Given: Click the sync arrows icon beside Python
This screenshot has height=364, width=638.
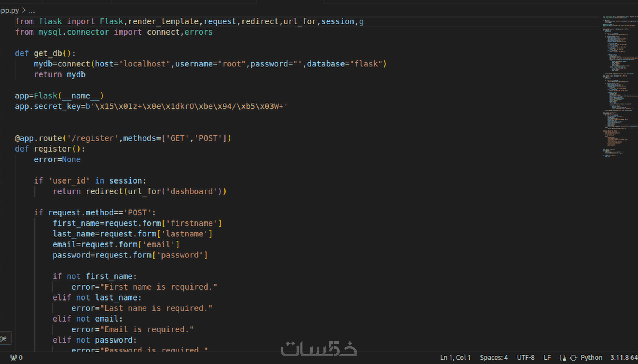Looking at the screenshot, I should tap(573, 358).
